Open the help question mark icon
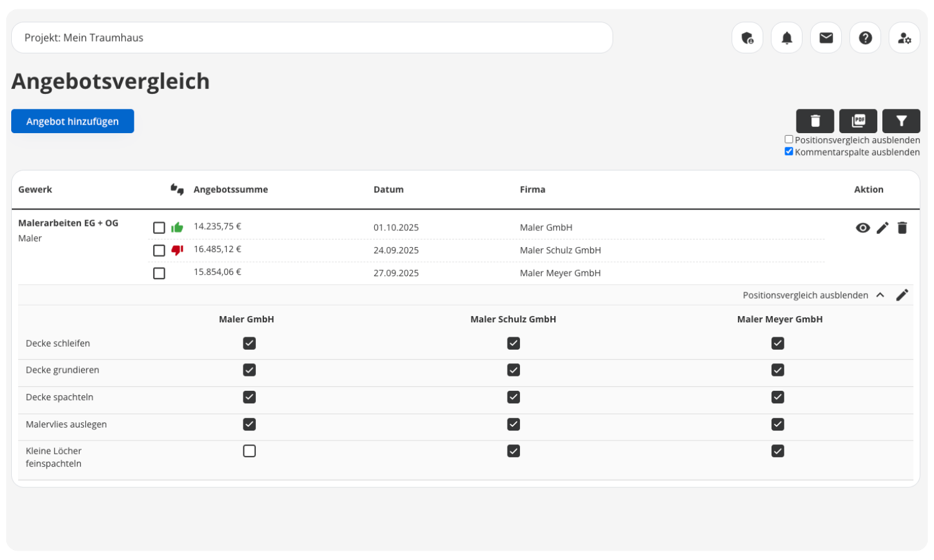 click(x=865, y=38)
